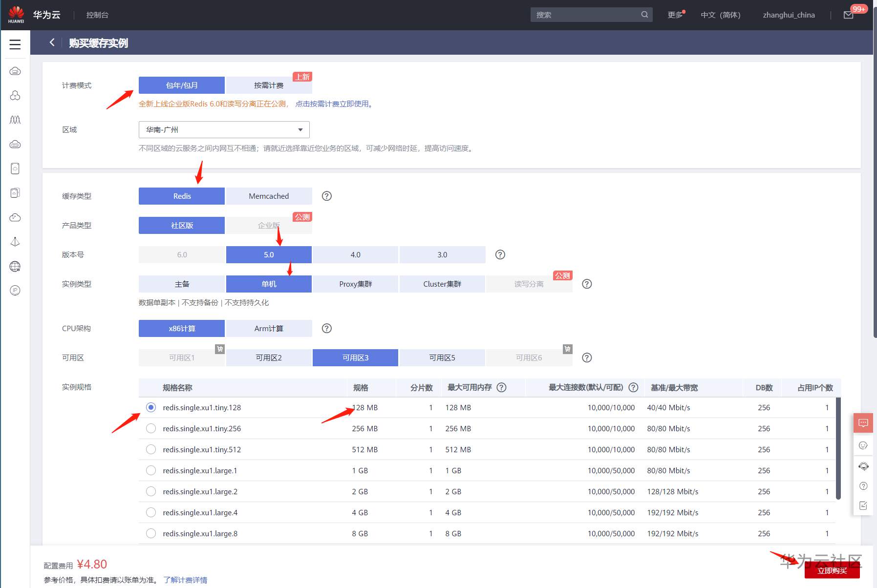Choose 包年/包月 billing mode
This screenshot has height=588, width=877.
tap(182, 85)
